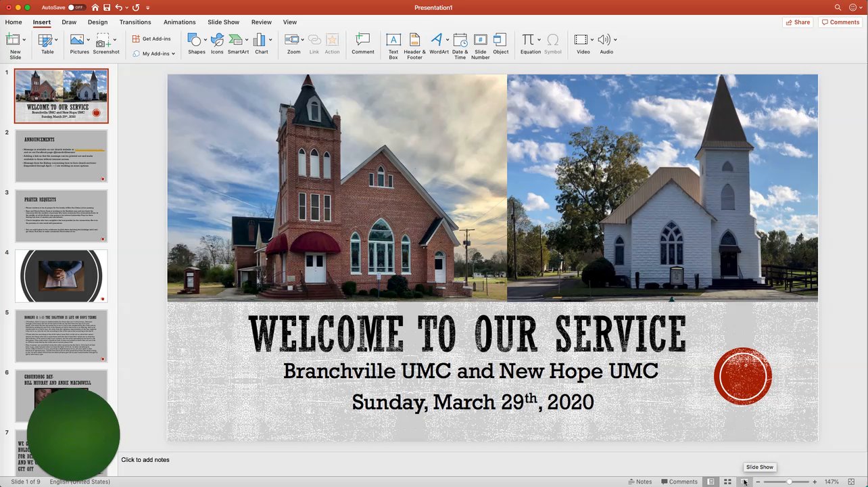
Task: Click the zoom out minus button
Action: point(758,482)
